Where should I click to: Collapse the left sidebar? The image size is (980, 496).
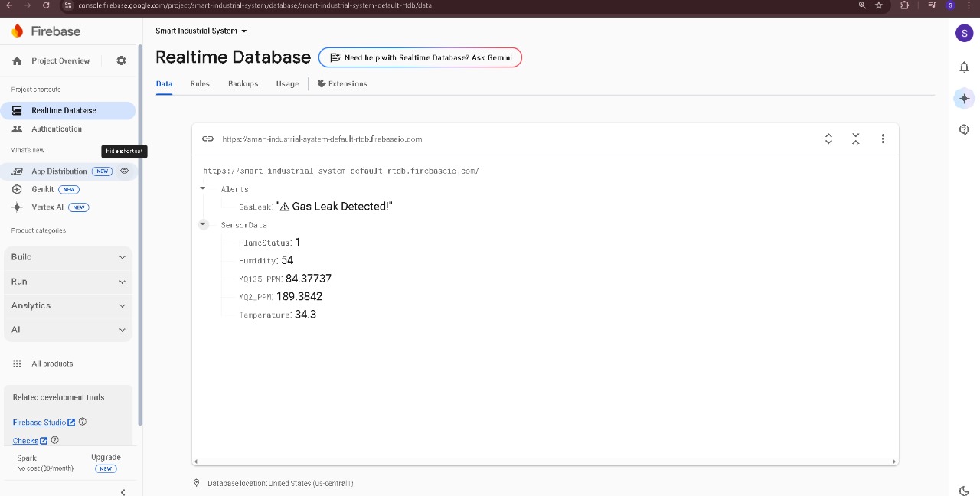pyautogui.click(x=122, y=491)
